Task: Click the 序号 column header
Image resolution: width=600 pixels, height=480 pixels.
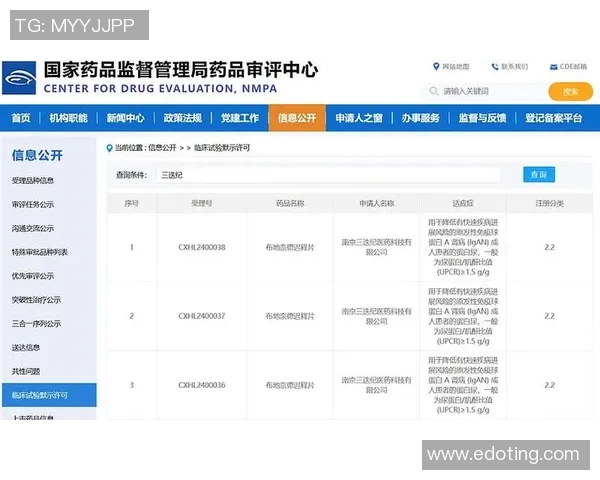Action: [x=132, y=203]
